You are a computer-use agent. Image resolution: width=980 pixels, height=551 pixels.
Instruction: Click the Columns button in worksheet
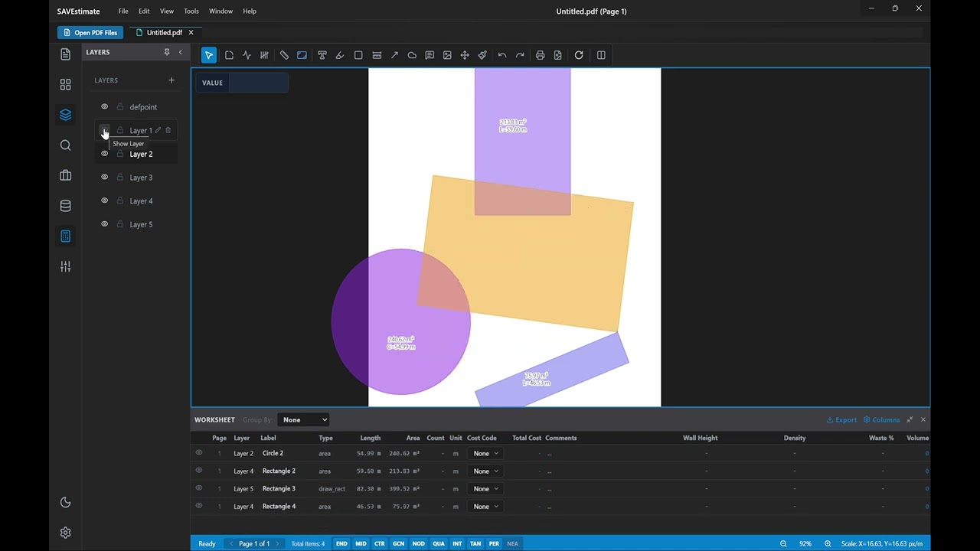pos(881,419)
